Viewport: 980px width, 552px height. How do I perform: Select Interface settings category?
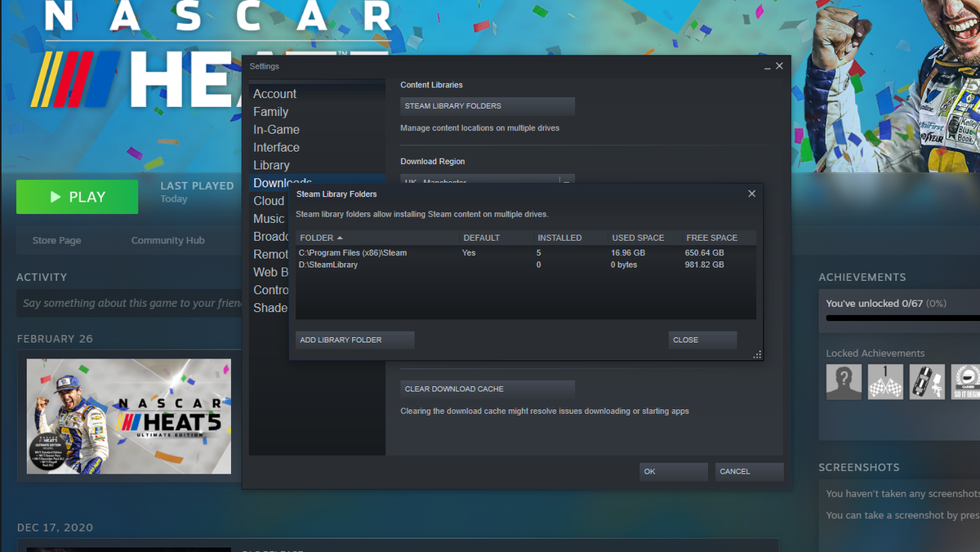tap(276, 148)
